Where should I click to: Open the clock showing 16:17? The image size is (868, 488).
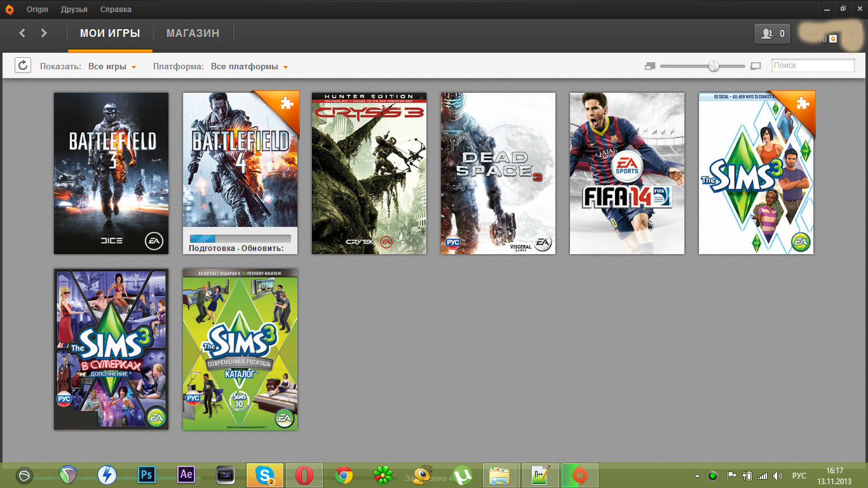click(834, 476)
